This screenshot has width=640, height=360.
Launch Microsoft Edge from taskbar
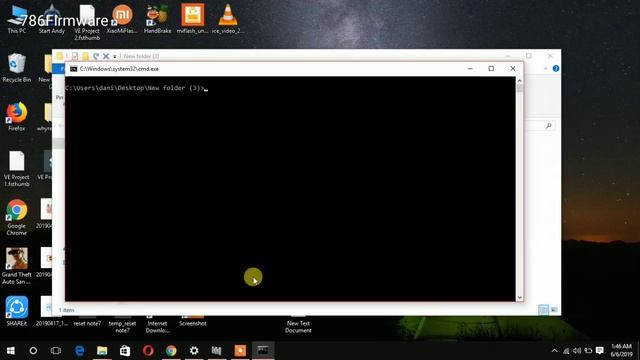tap(79, 351)
